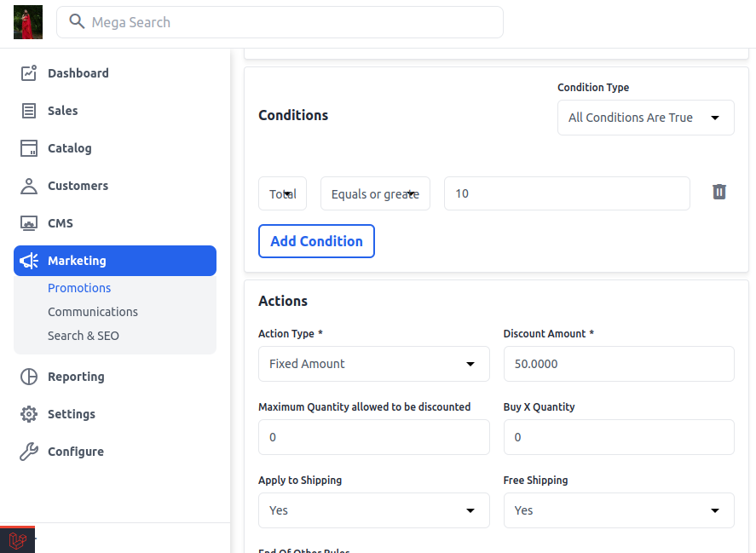Focus the Discount Amount input field

point(619,364)
